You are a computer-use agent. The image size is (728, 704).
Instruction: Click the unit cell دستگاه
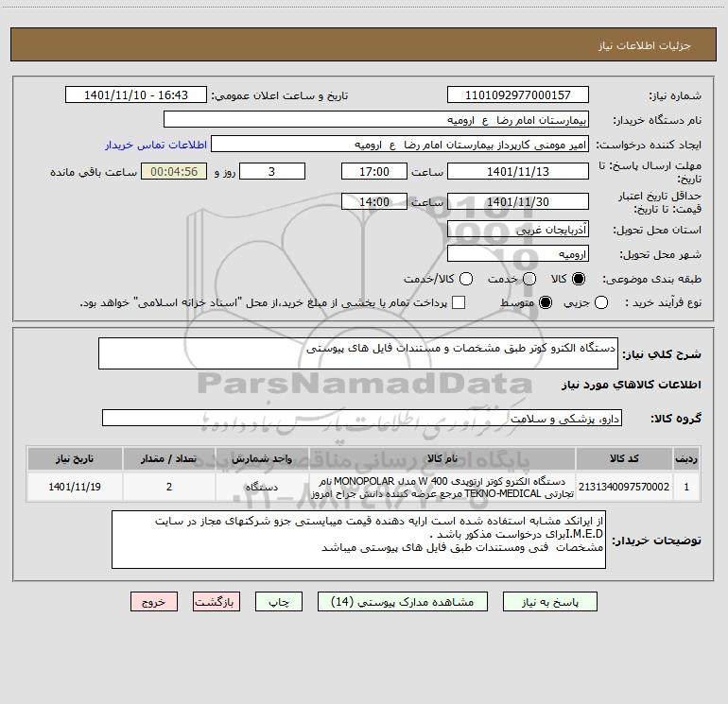click(x=262, y=487)
